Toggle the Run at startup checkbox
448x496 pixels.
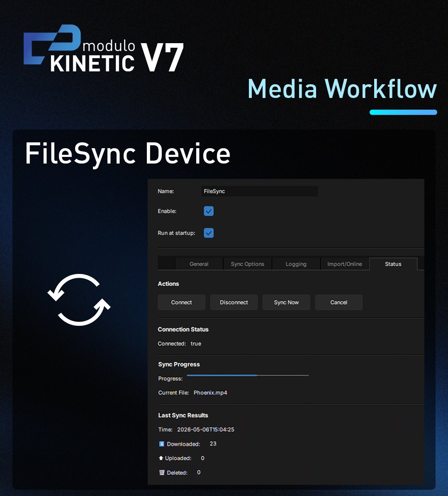(209, 233)
